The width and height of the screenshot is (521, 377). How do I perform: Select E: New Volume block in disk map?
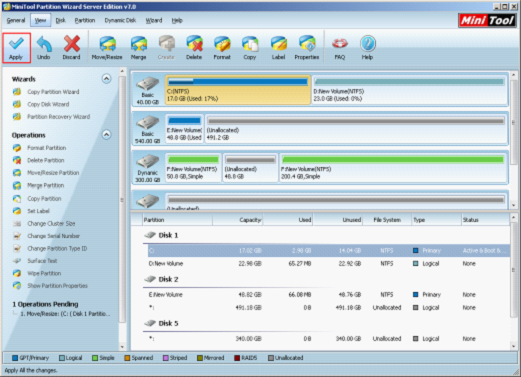coord(184,129)
